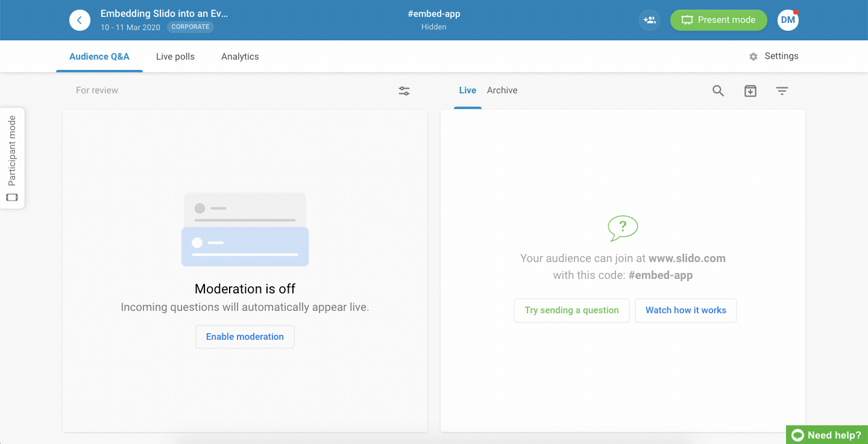Open the sort questions icon

pyautogui.click(x=782, y=91)
